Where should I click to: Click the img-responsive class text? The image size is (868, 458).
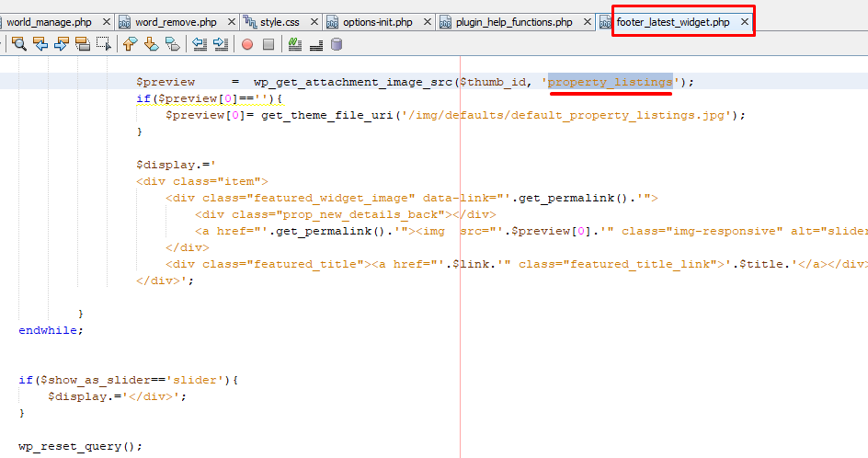[x=724, y=231]
